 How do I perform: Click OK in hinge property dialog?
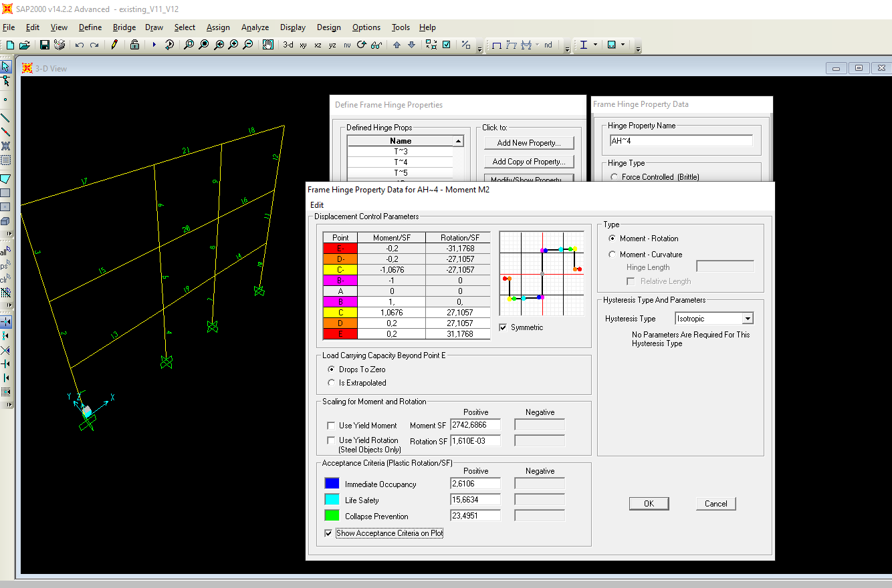[649, 504]
